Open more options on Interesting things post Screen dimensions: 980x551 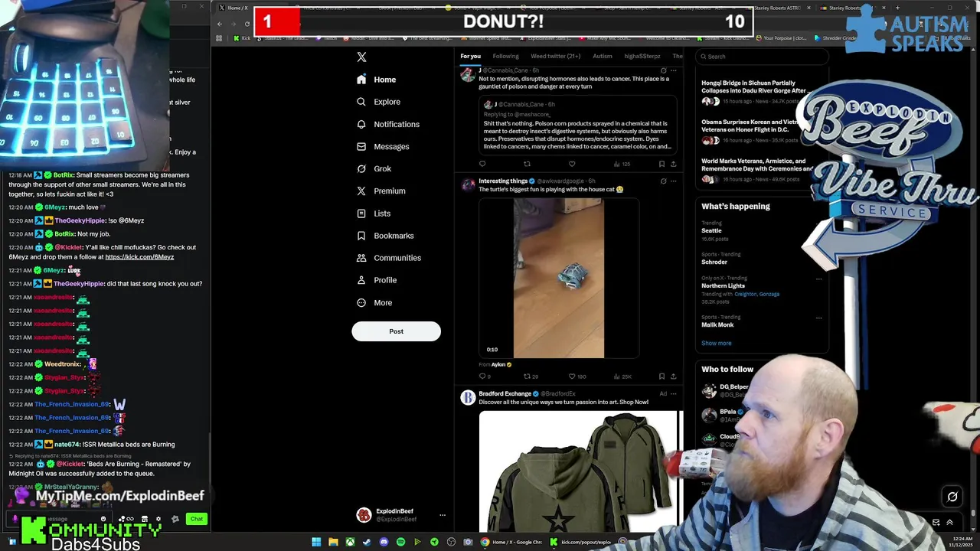tap(674, 181)
